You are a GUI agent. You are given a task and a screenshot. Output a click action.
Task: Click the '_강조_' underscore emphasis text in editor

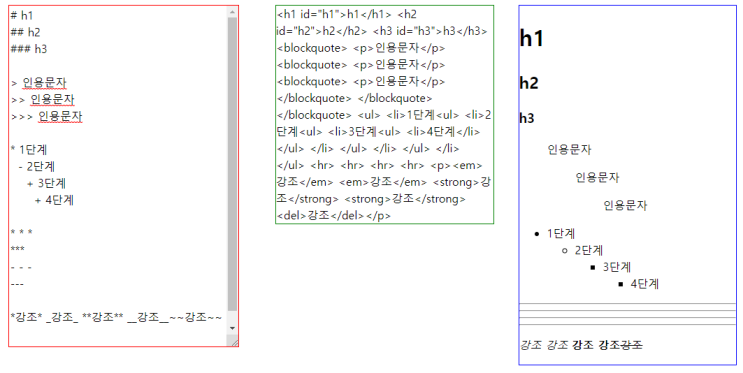click(x=63, y=317)
